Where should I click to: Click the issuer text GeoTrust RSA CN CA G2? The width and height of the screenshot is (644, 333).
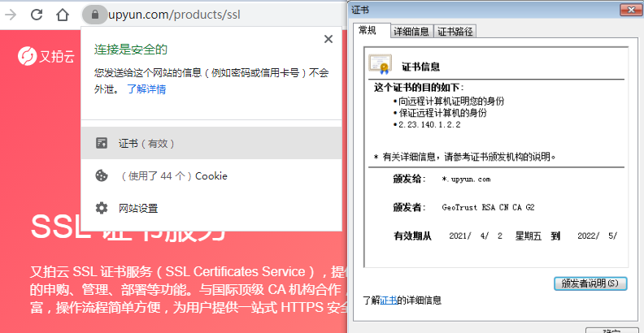tap(488, 207)
